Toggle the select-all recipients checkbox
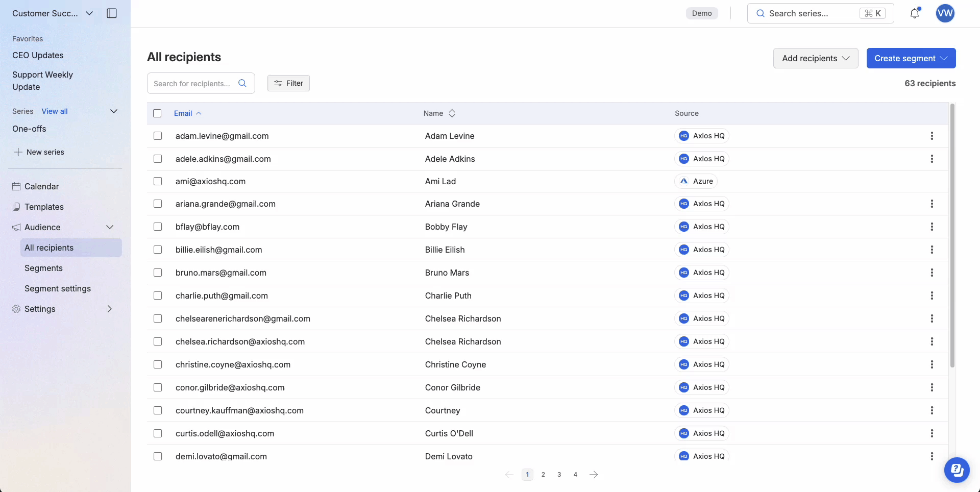 pyautogui.click(x=157, y=113)
